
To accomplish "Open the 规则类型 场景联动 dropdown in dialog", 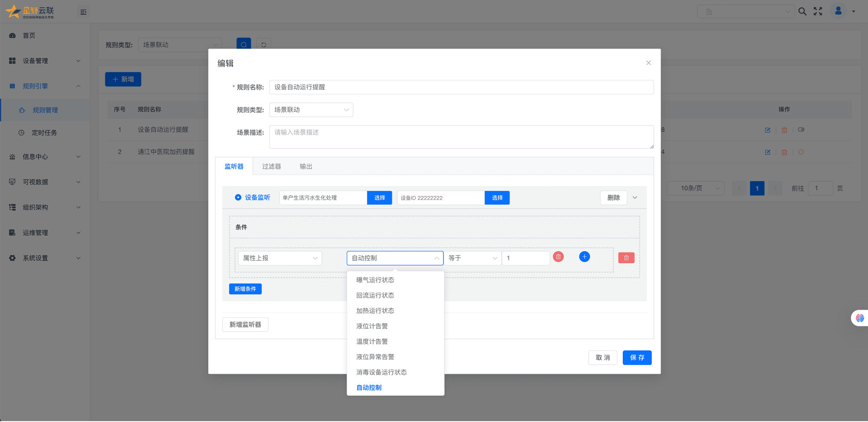I will click(311, 110).
